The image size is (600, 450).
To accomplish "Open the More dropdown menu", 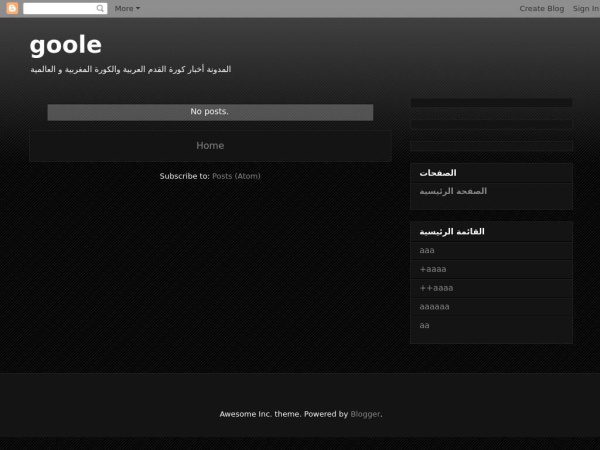I will pyautogui.click(x=127, y=8).
